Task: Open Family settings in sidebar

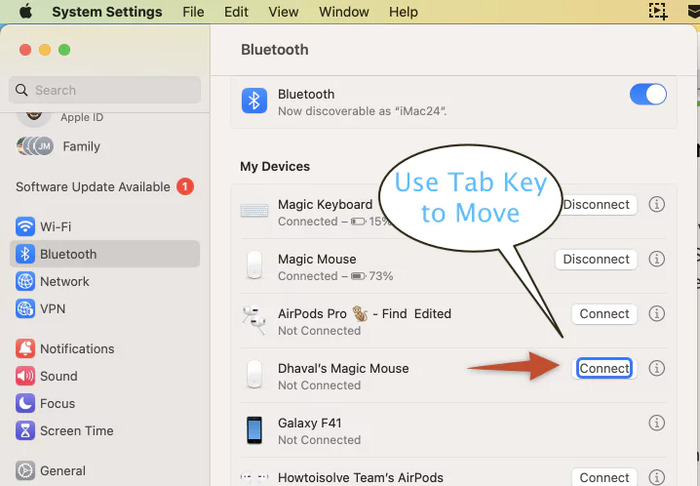Action: 81,146
